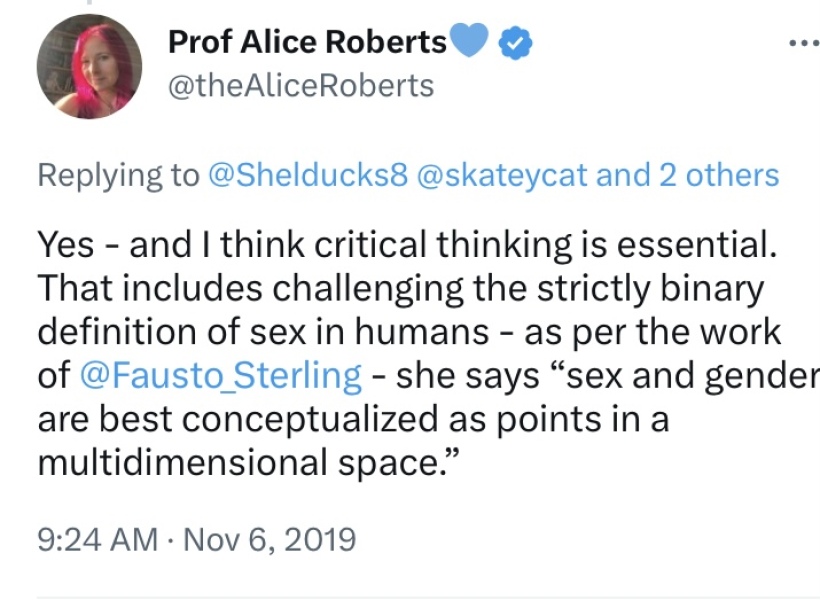Screen dimensions: 820x600
Task: Visit the @theAliceRoberts handle
Action: tap(301, 87)
